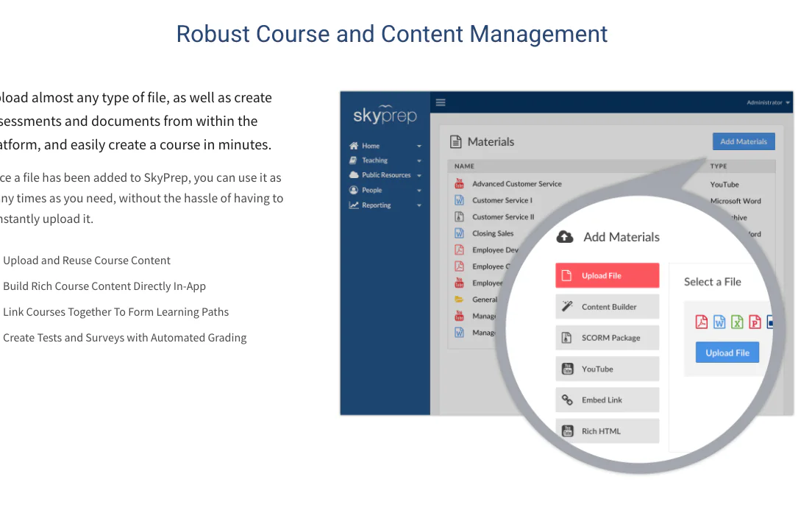The image size is (812, 524).
Task: Click the SCORM Package file icon
Action: (567, 337)
